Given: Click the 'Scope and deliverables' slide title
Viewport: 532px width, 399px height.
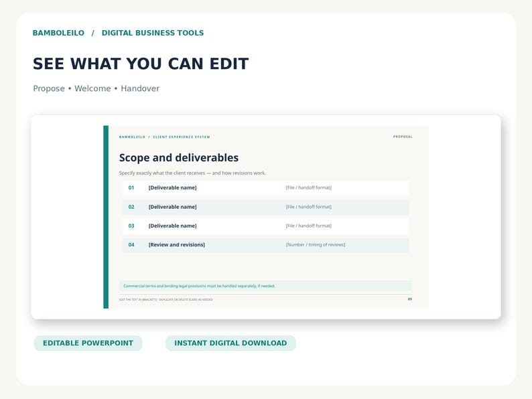Looking at the screenshot, I should [179, 157].
